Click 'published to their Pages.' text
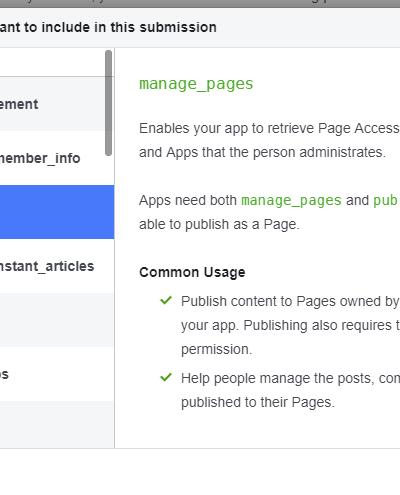This screenshot has width=400, height=495. 258,402
